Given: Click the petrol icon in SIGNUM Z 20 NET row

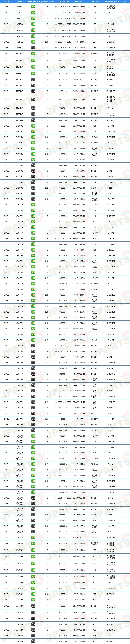Looking at the screenshot, I should point(33,137).
